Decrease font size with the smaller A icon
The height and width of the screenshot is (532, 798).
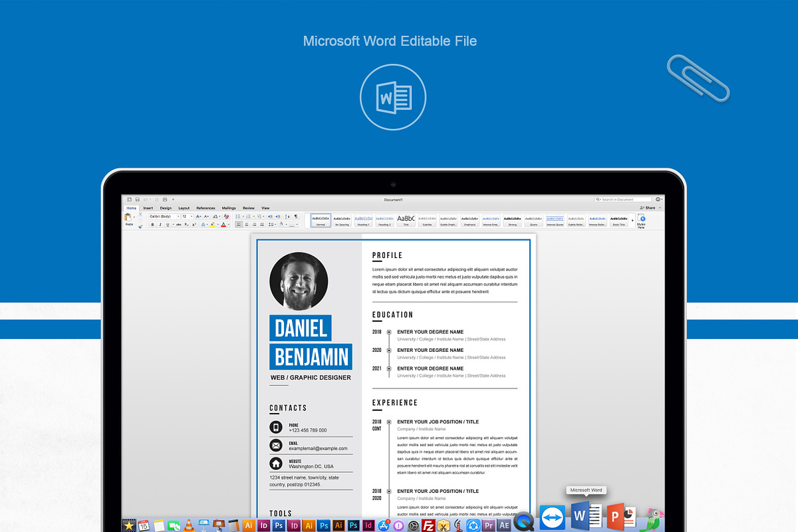pos(206,216)
